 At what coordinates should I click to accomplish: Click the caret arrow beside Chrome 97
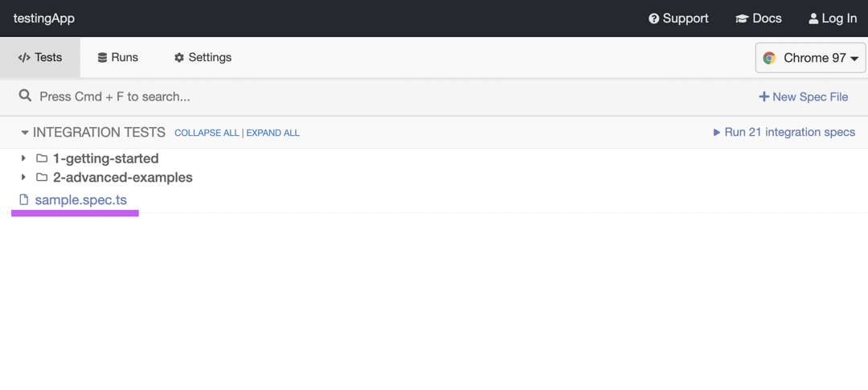[854, 59]
